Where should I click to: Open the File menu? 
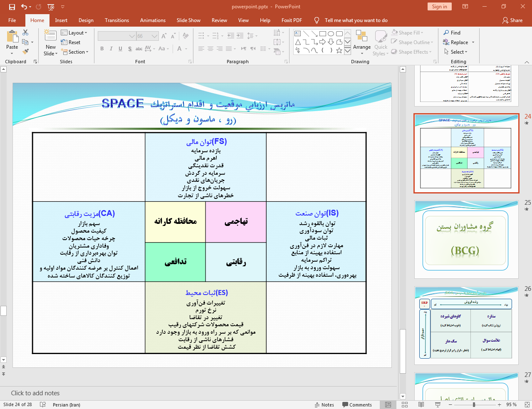pyautogui.click(x=12, y=20)
